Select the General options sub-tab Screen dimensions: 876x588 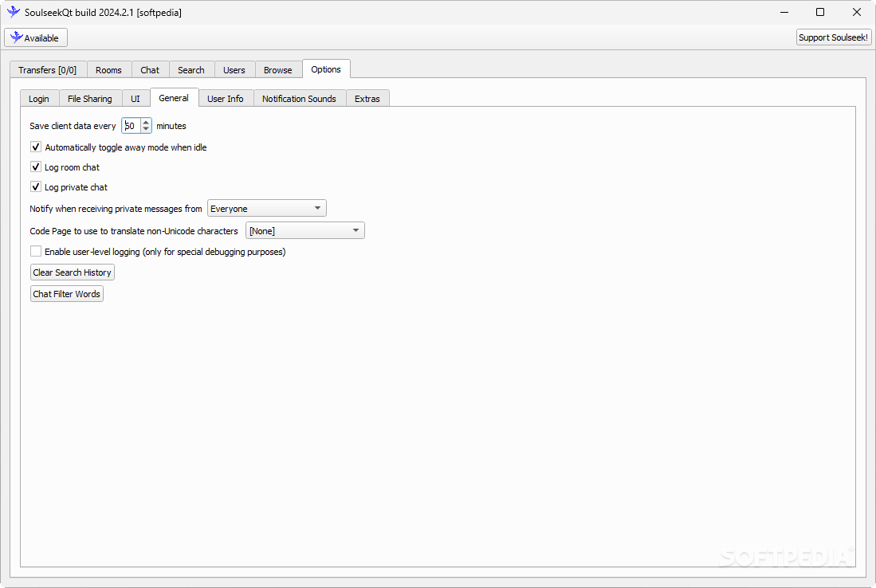(174, 98)
